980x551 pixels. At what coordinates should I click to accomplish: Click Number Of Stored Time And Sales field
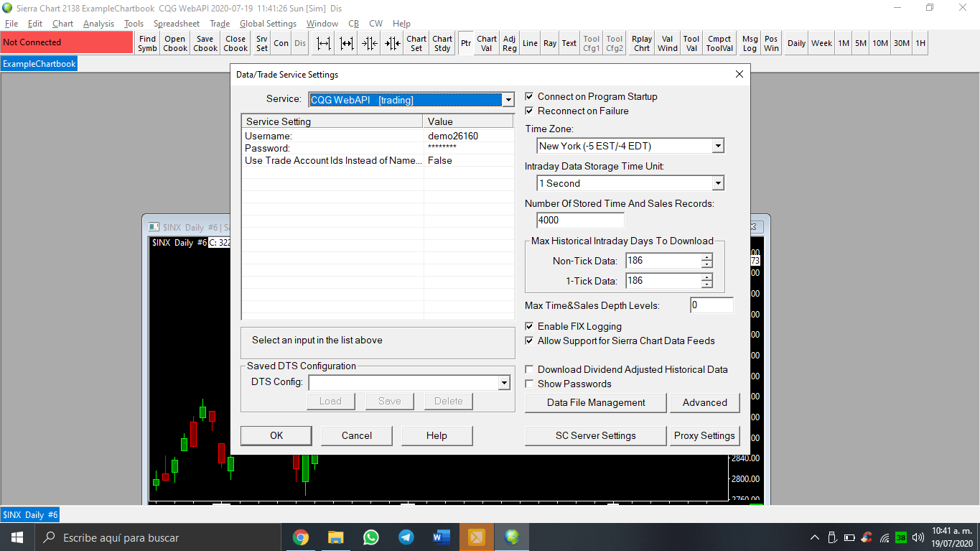click(580, 221)
